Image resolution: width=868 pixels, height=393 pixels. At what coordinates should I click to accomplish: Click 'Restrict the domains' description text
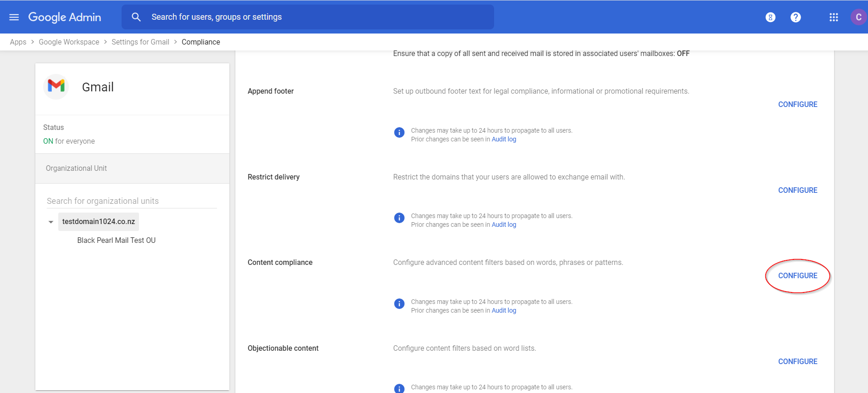pos(509,177)
